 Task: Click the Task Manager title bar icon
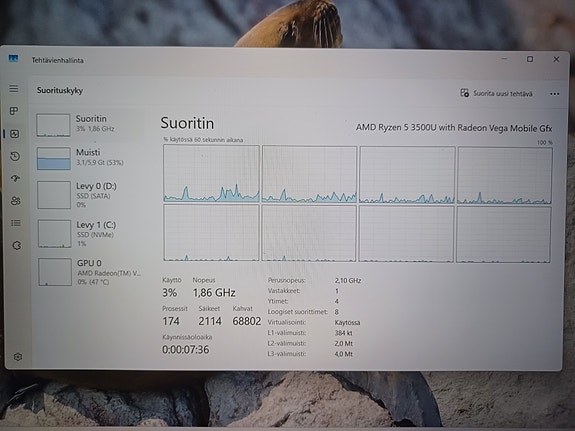pos(13,59)
